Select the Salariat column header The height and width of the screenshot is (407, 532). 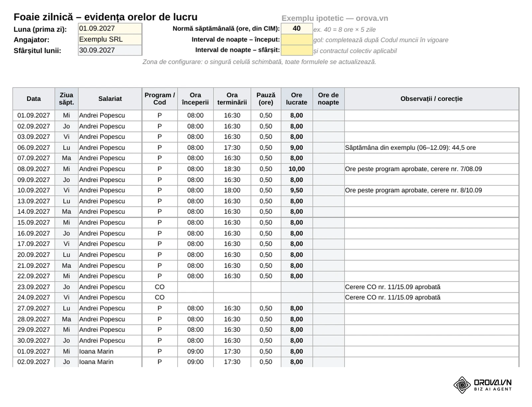[110, 99]
